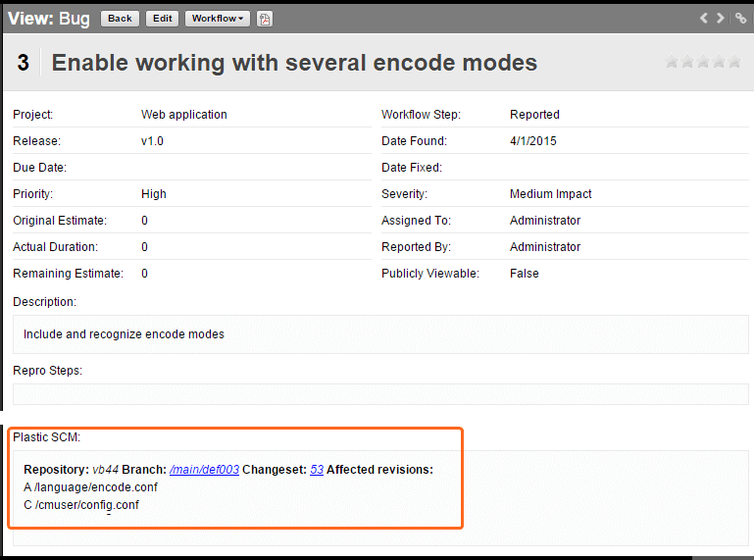Image resolution: width=754 pixels, height=560 pixels.
Task: Open changeset 53 link
Action: [317, 470]
